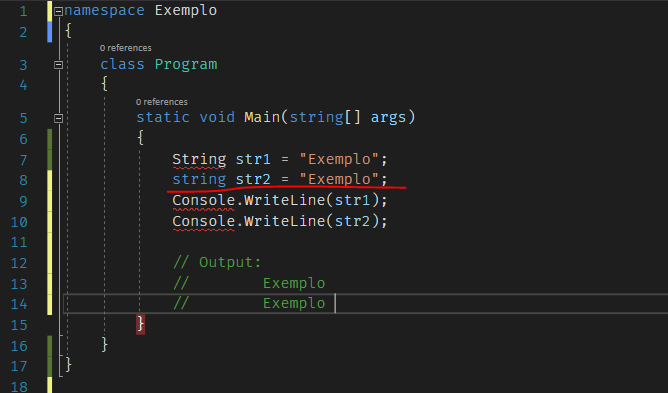Open the 0 references link above class Program
Image resolution: width=668 pixels, height=393 pixels.
126,48
